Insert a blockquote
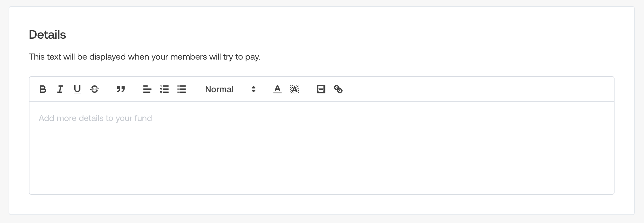644x223 pixels. tap(121, 89)
